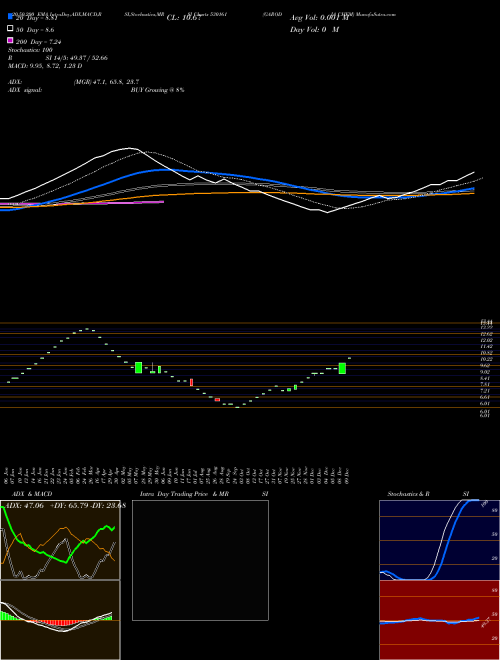The width and height of the screenshot is (500, 660).
Task: Click the magenta 200 Day legend swatch
Action: coord(11,40)
